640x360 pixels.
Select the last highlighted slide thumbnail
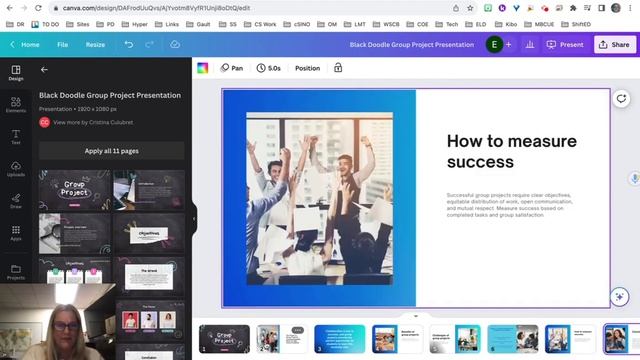pos(621,339)
